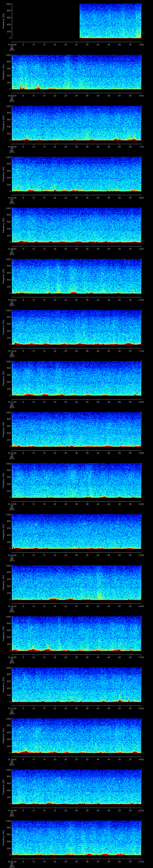Click the 17:00 end time label
The image size is (153, 868).
(x=141, y=657)
